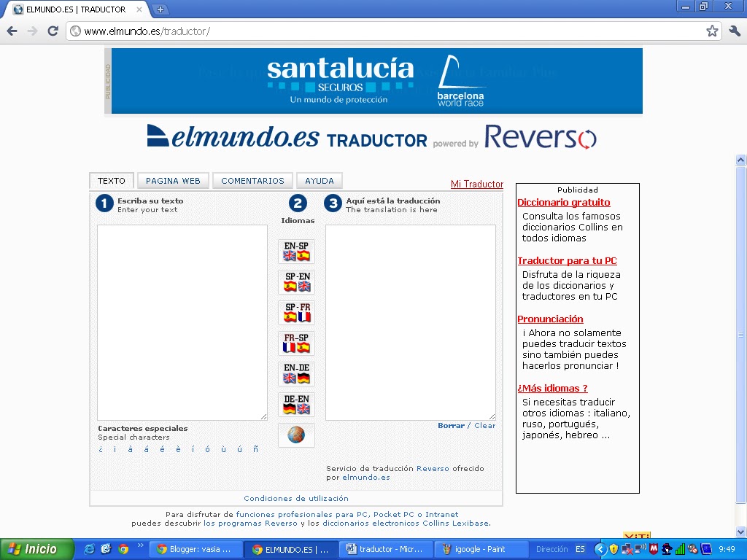This screenshot has width=747, height=560.
Task: Open los programas Reverso link
Action: (x=250, y=524)
